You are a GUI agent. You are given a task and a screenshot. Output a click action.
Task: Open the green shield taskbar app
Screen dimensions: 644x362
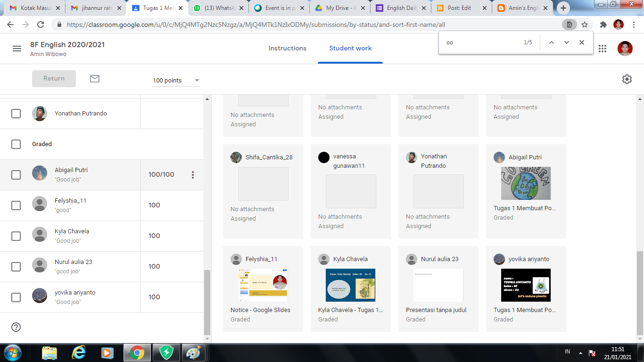[166, 353]
